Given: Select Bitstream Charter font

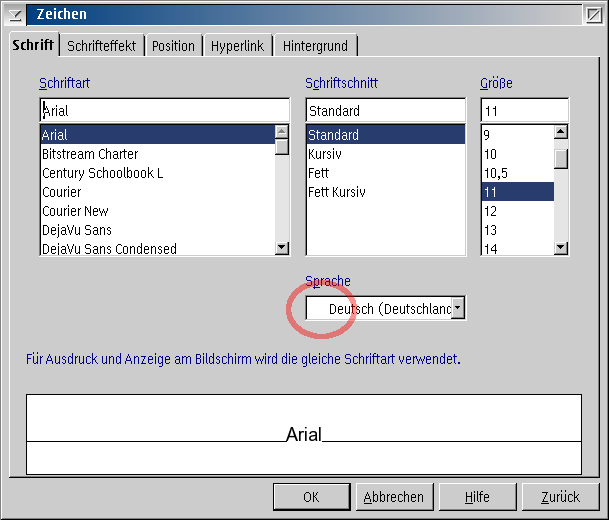Looking at the screenshot, I should pos(158,154).
